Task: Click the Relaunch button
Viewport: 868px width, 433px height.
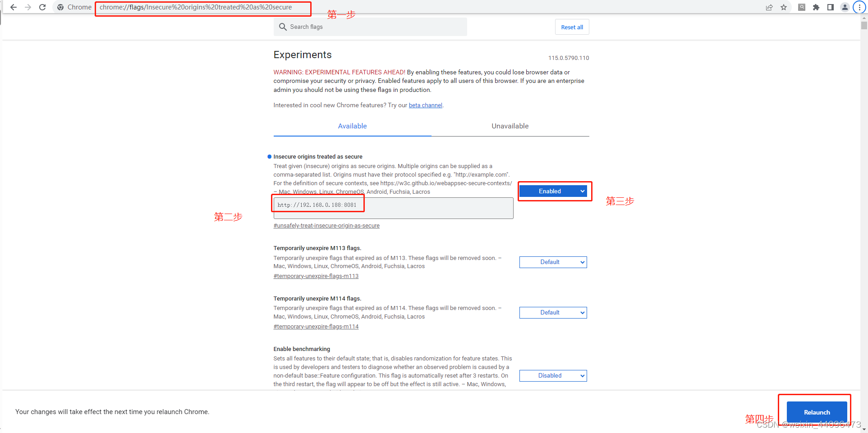Action: pyautogui.click(x=816, y=412)
